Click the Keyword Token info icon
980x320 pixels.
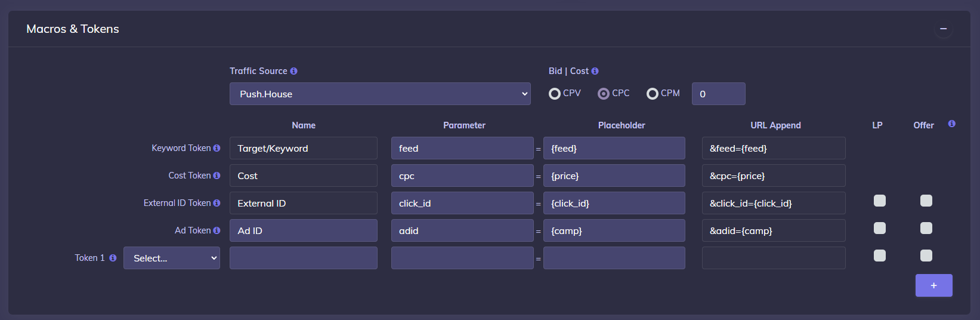pos(217,148)
